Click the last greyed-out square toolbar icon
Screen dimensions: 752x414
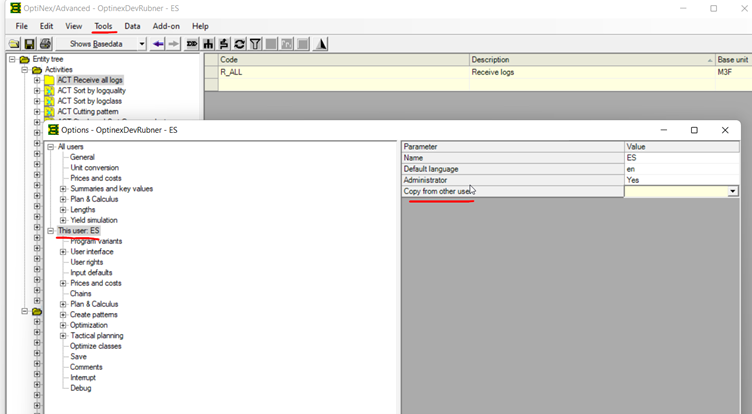(303, 44)
